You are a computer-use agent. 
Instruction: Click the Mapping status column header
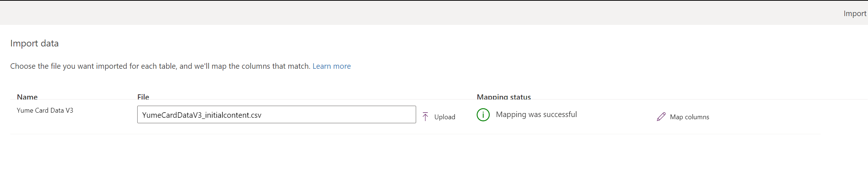coord(504,97)
